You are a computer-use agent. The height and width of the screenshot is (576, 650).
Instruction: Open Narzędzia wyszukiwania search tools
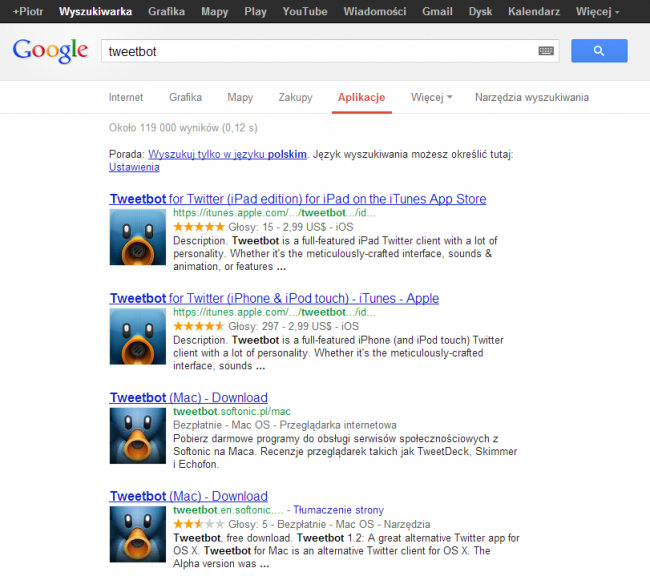tap(532, 97)
